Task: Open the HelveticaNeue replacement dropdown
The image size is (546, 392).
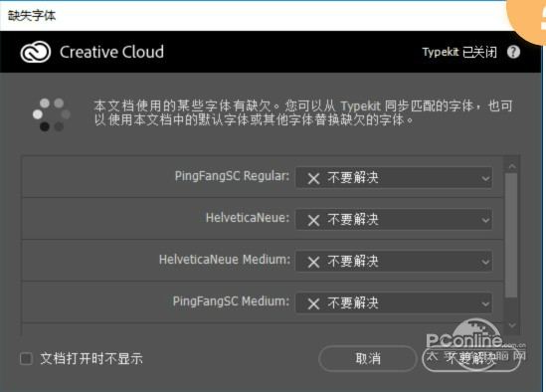Action: [394, 220]
